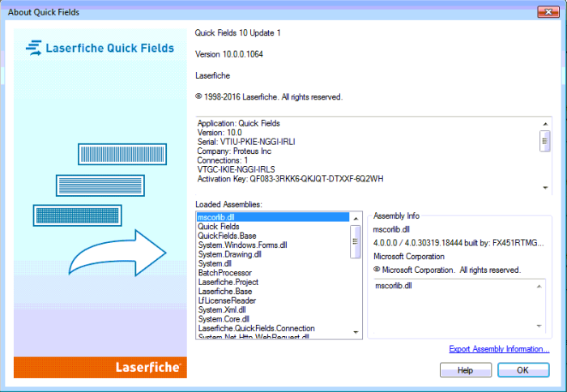The width and height of the screenshot is (567, 392).
Task: Click the 1998-2016 Laserfiche copyright text
Action: (x=269, y=97)
